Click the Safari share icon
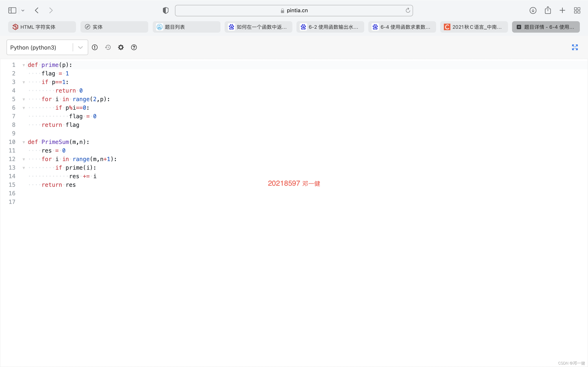Screen dimensions: 588x367 [548, 10]
